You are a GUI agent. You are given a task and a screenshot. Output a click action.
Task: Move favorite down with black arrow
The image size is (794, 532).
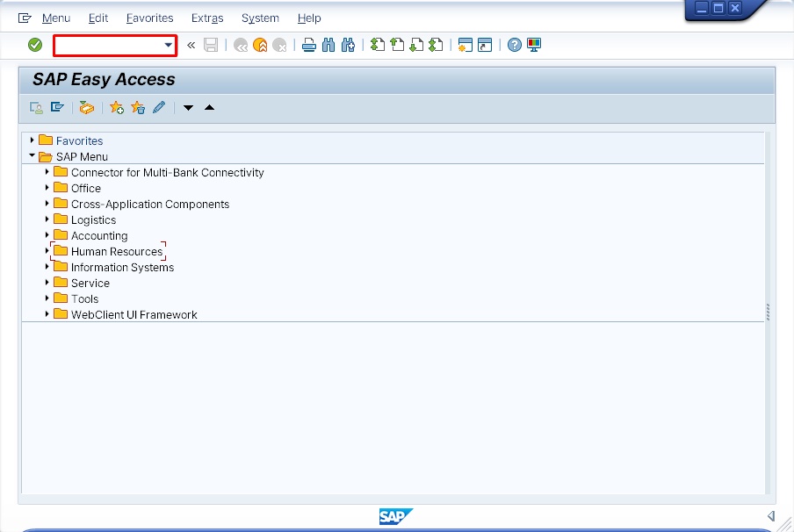click(x=188, y=107)
